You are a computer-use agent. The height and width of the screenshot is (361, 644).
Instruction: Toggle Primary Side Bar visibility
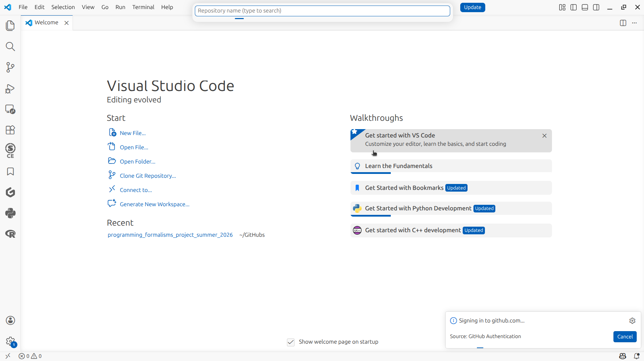point(573,7)
